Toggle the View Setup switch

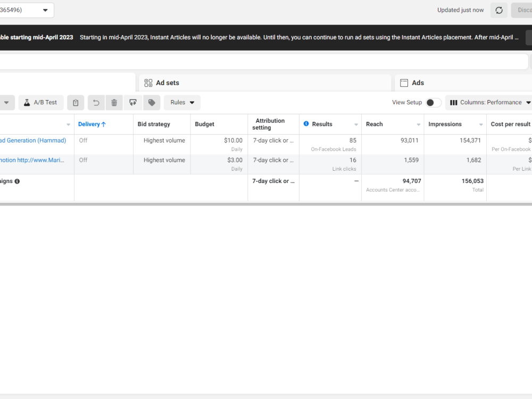click(433, 103)
